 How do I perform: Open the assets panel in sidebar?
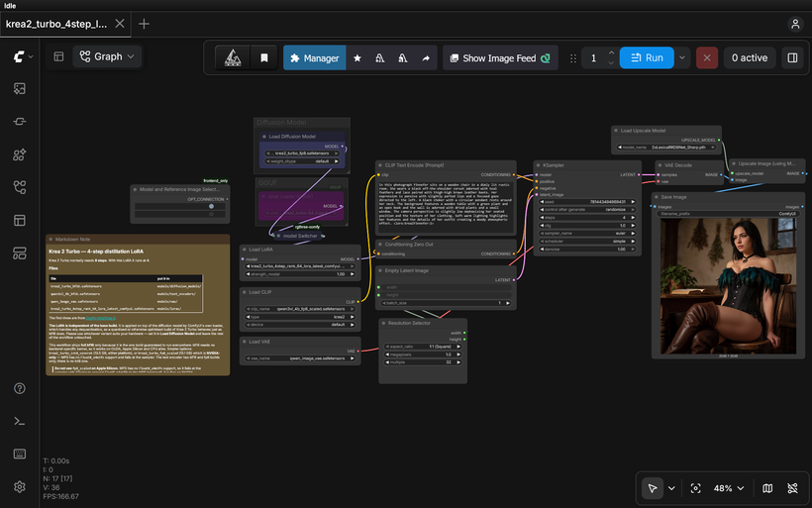pyautogui.click(x=20, y=88)
